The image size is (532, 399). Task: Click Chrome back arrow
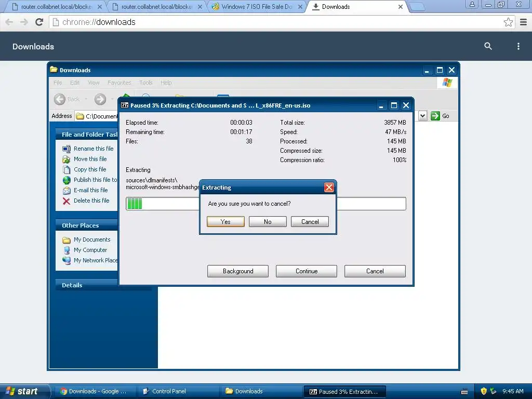click(x=9, y=22)
